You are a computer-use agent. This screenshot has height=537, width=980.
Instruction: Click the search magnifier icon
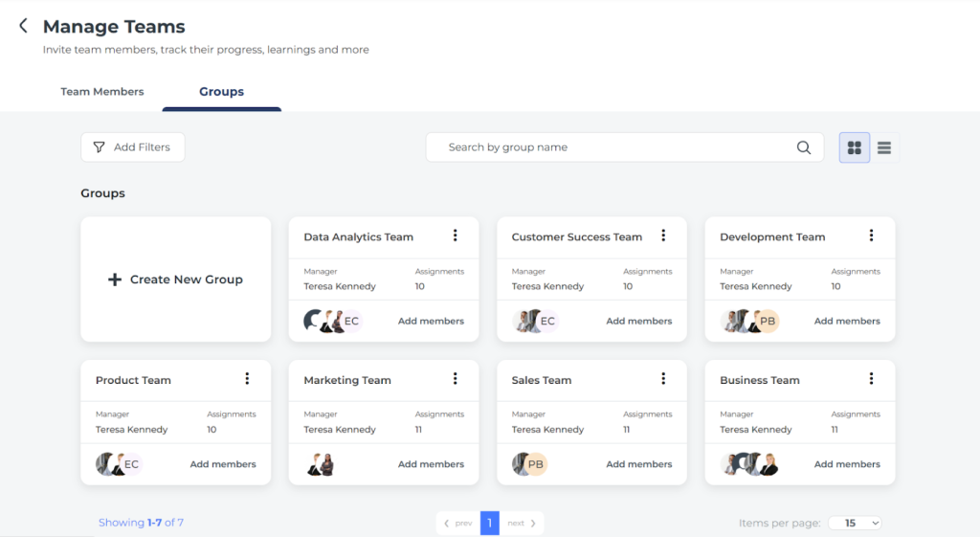tap(804, 147)
